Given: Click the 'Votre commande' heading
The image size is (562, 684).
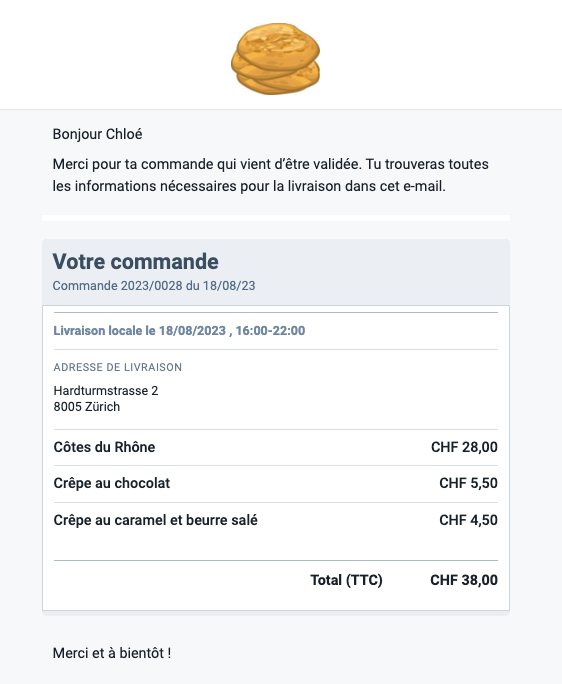Looking at the screenshot, I should 135,262.
